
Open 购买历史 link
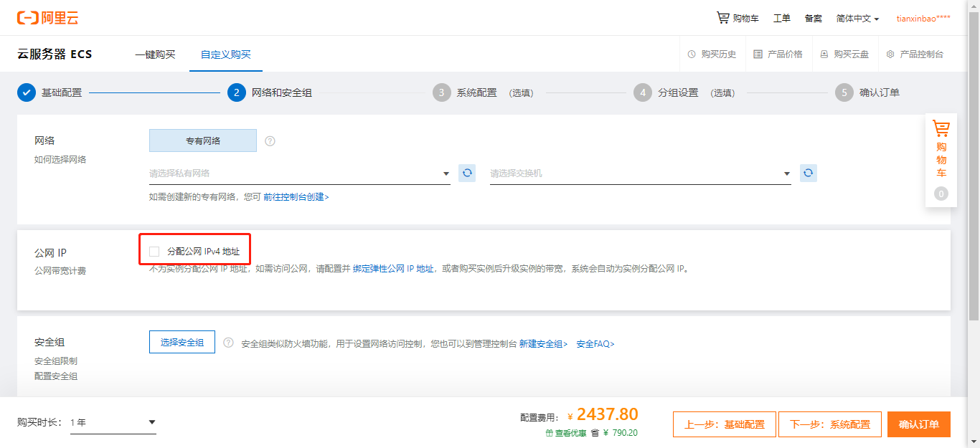[718, 54]
